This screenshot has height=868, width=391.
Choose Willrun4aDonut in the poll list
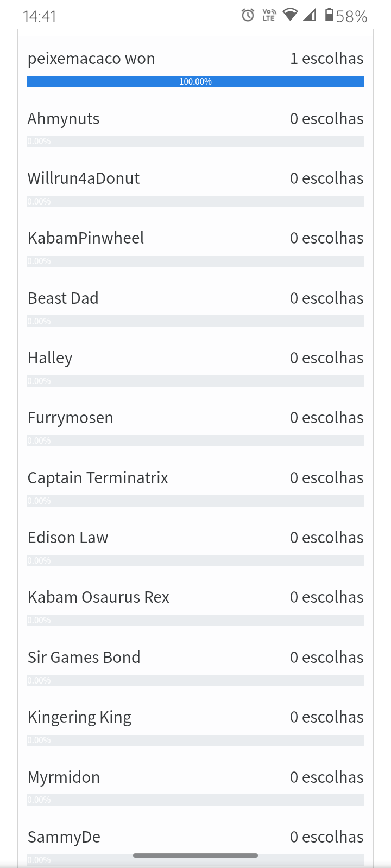84,178
